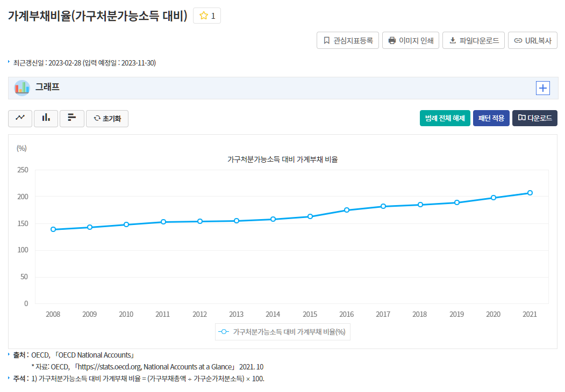Click the 2019 data point
565x392 pixels.
click(457, 202)
